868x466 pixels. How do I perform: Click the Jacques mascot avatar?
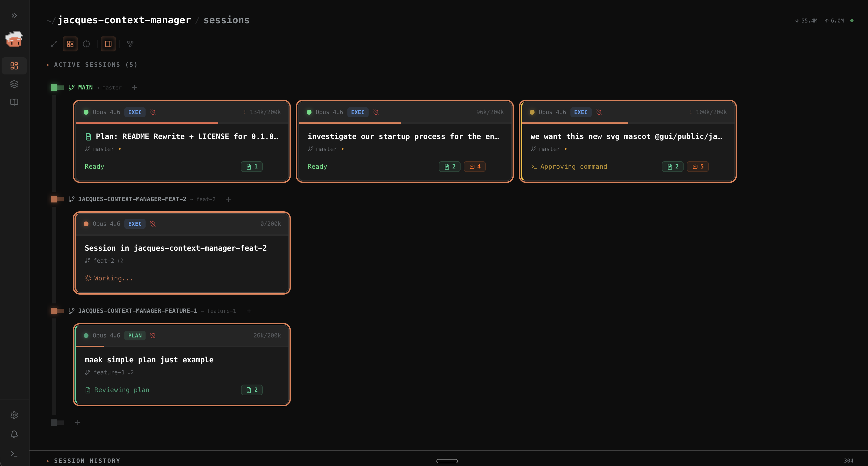[x=14, y=39]
